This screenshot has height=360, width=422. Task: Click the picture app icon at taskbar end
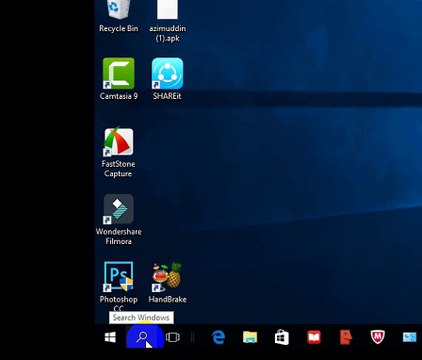[409, 337]
